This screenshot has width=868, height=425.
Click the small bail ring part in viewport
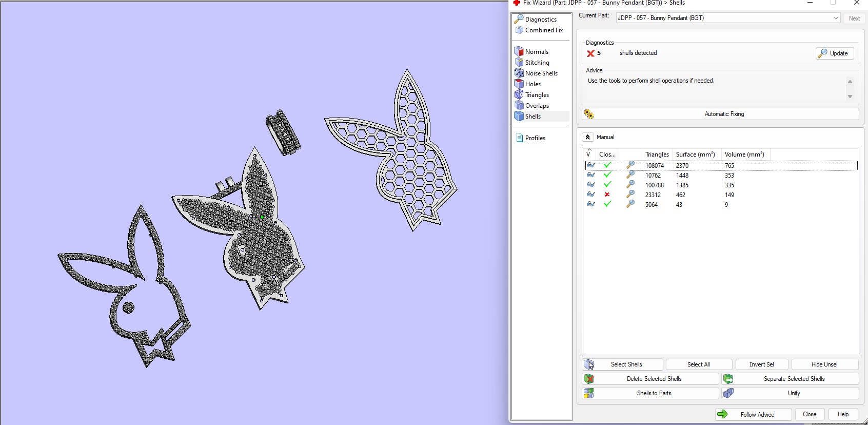point(283,132)
